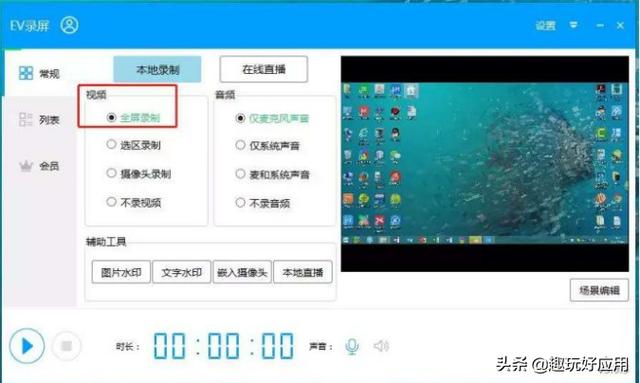Click the 图片水印 button
Screen dimensions: 640x383
pyautogui.click(x=121, y=272)
